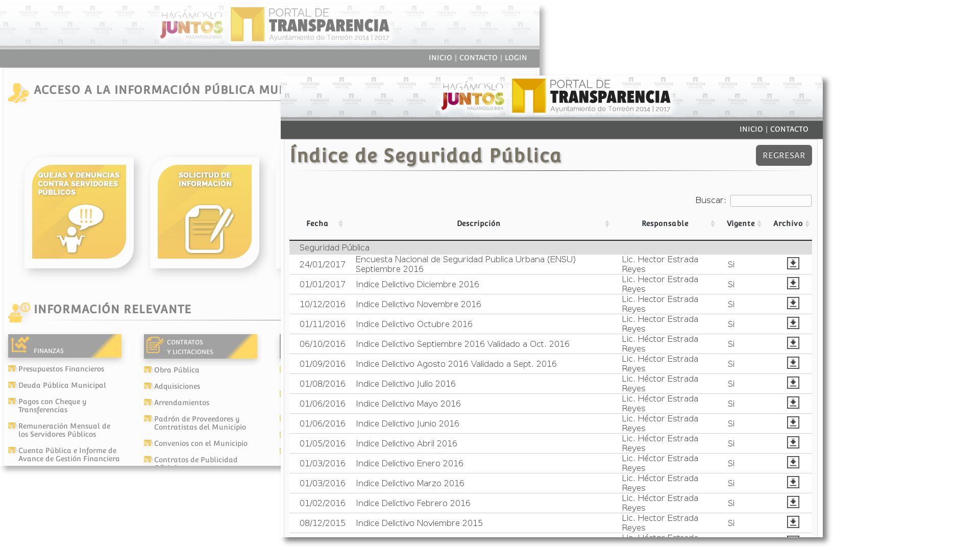
Task: Sort table by Descripción column arrows
Action: [607, 223]
